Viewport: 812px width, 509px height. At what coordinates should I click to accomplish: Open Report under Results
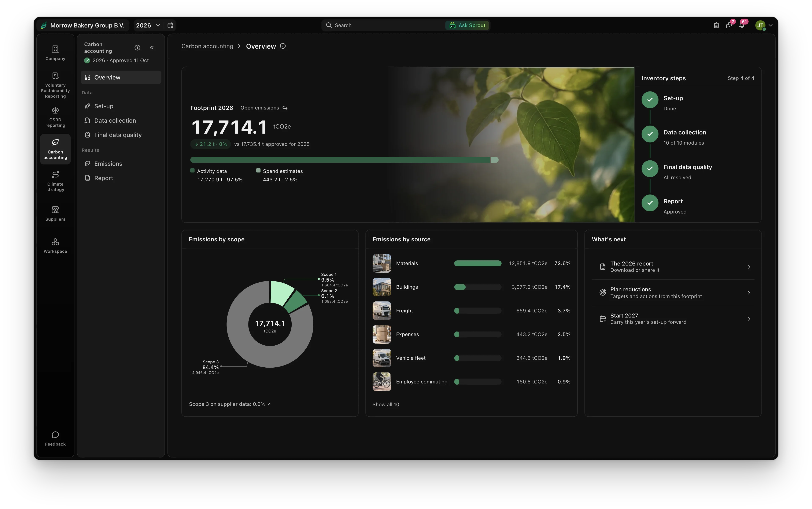121,178
